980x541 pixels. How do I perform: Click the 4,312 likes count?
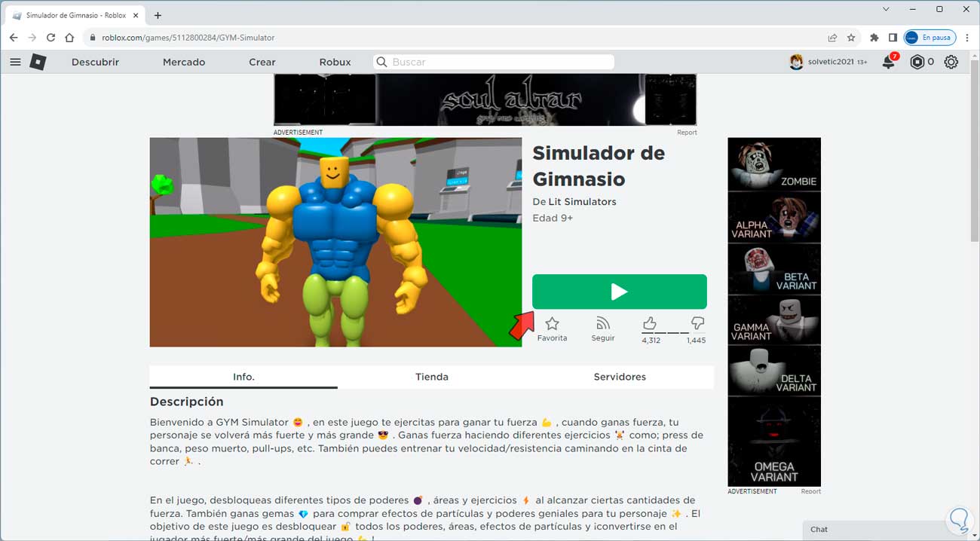tap(651, 341)
